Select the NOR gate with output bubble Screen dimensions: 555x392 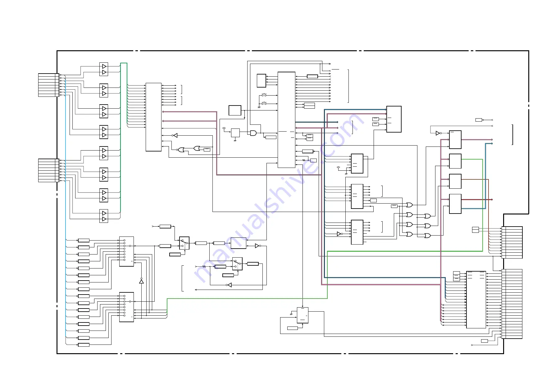click(180, 150)
